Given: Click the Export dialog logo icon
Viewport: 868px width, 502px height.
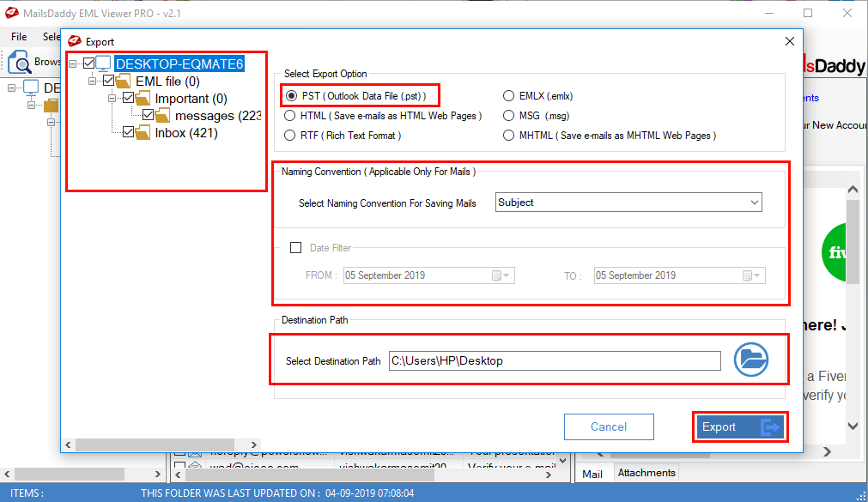Looking at the screenshot, I should (74, 41).
